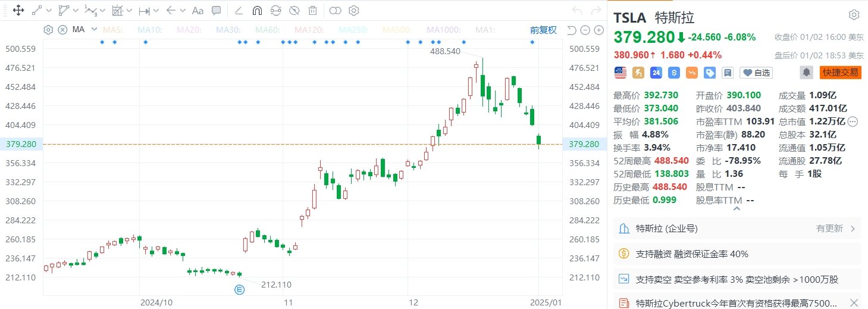Click the 快捷交易 quick trade button
Screen dimensions: 868x309
841,72
